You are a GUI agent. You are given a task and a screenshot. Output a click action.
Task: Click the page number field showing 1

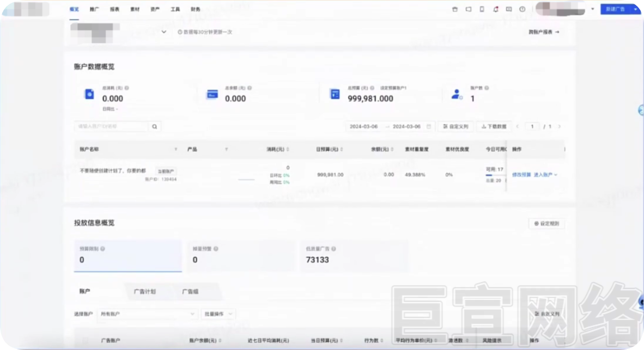point(532,126)
